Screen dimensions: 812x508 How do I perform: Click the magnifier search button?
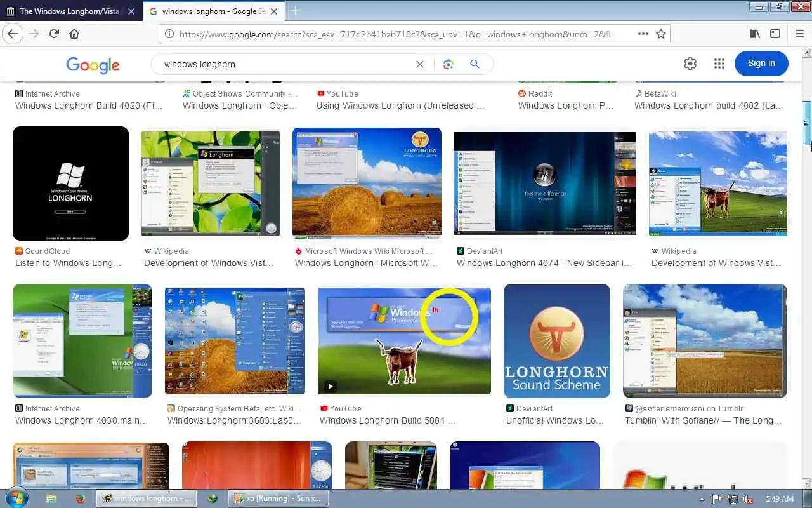pyautogui.click(x=475, y=64)
